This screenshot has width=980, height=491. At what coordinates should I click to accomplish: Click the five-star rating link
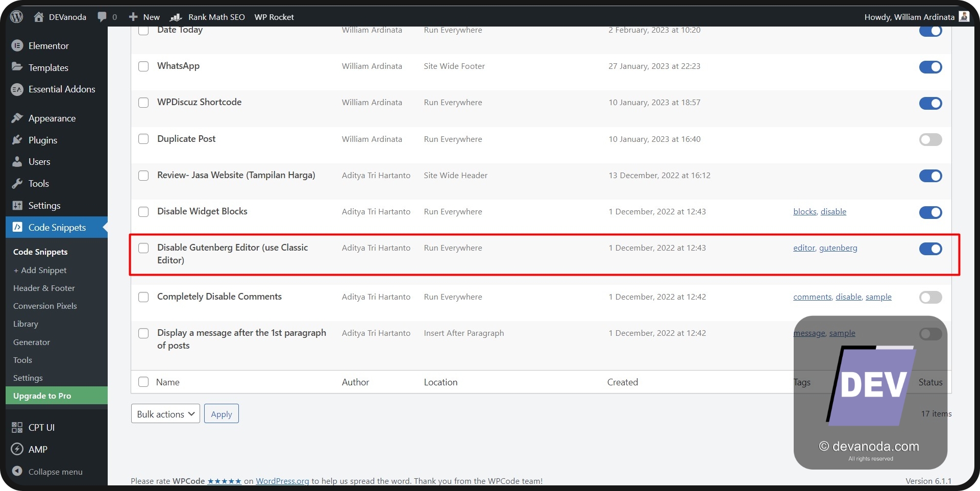click(224, 481)
